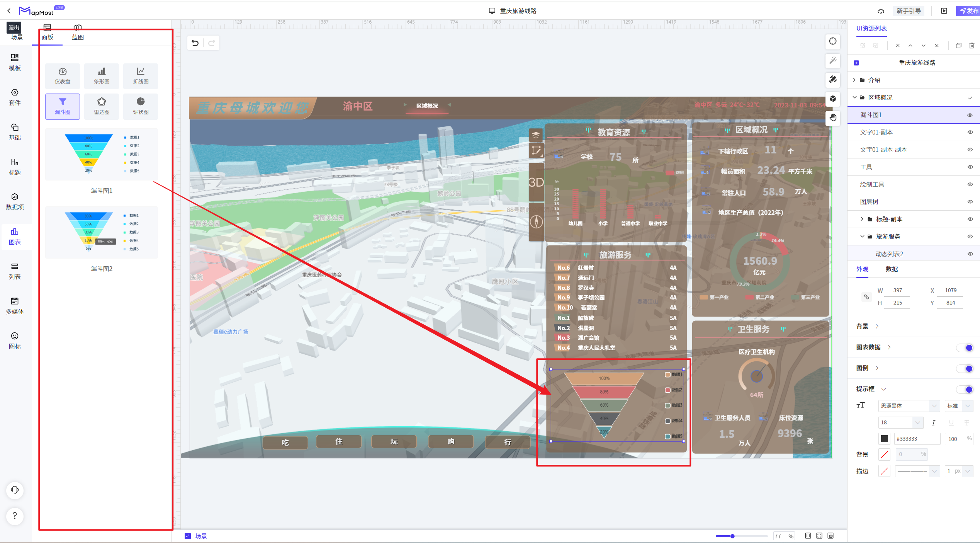Open the 思源黑体 font family dropdown
Viewport: 980px width, 543px height.
coord(909,406)
